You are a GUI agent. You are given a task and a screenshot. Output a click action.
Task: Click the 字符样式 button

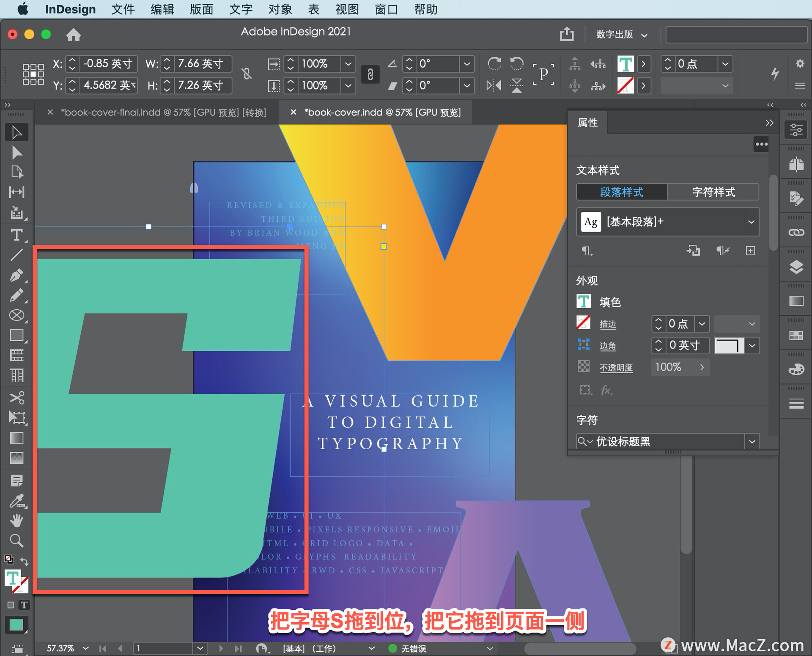tap(713, 192)
